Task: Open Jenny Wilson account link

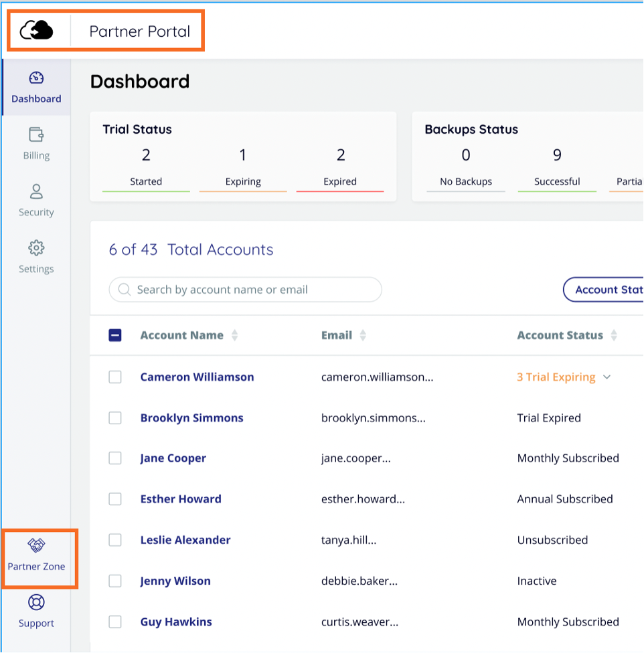Action: [175, 581]
